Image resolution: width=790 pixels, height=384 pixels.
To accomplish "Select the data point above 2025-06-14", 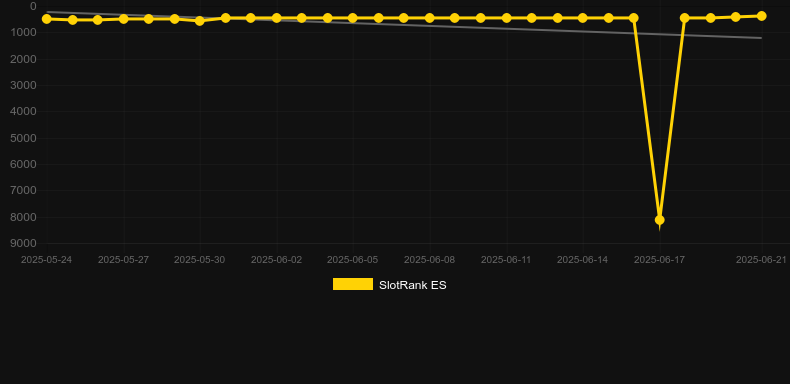I will [x=582, y=18].
